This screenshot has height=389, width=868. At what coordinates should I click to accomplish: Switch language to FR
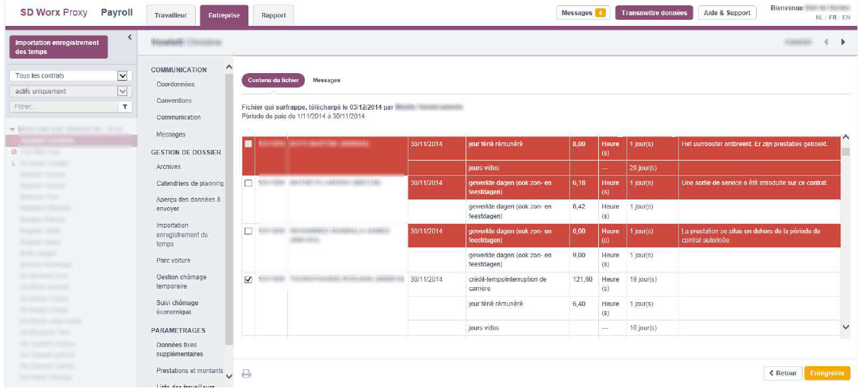coord(833,18)
